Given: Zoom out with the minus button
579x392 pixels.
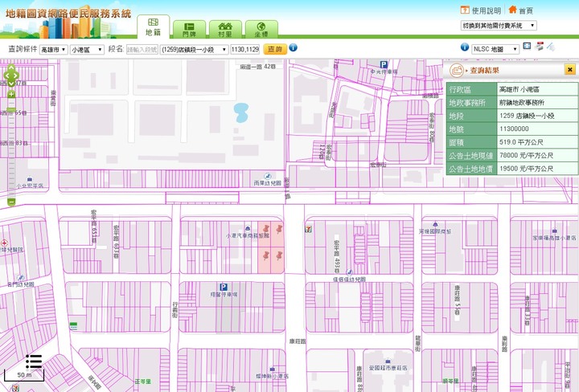Looking at the screenshot, I should coord(11,202).
